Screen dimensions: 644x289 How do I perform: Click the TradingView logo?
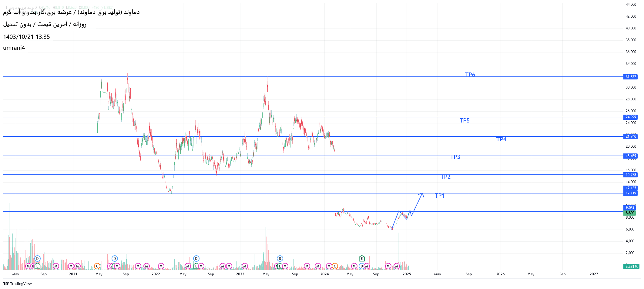(17, 284)
